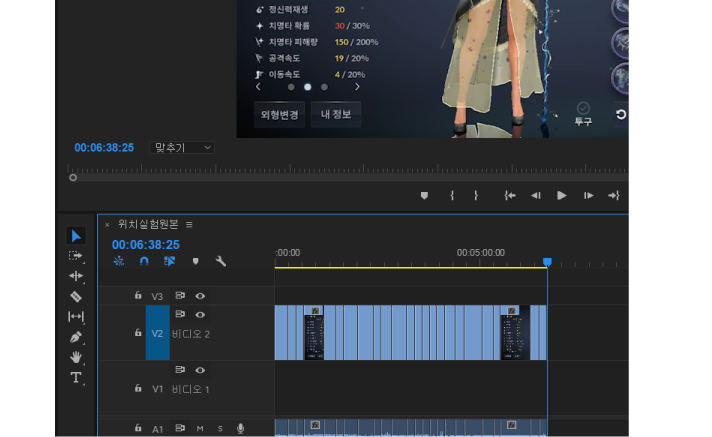The image size is (712, 437).
Task: Open timeline wrench display settings
Action: 221,262
